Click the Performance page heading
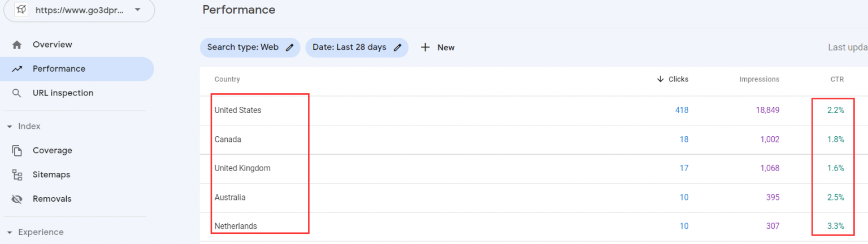 tap(239, 10)
